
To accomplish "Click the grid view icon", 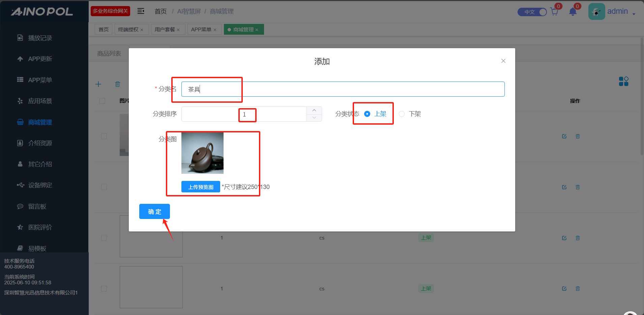I will click(x=623, y=81).
